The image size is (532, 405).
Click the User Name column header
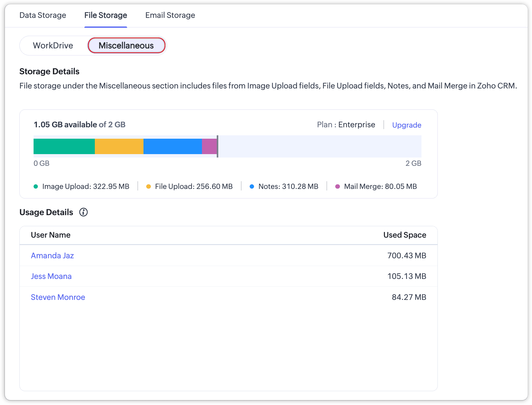click(51, 235)
